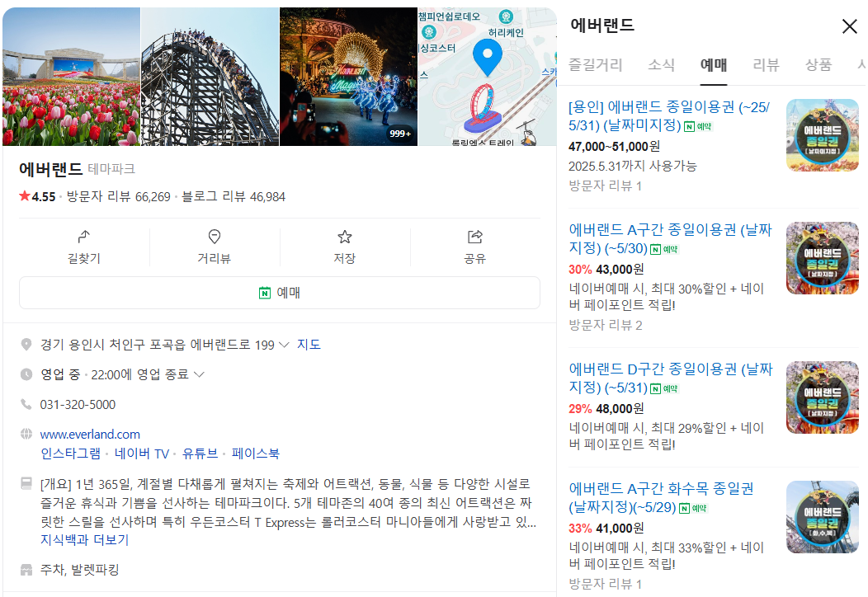The width and height of the screenshot is (868, 597).
Task: Switch to the 즐길거리 tab
Action: [x=595, y=65]
